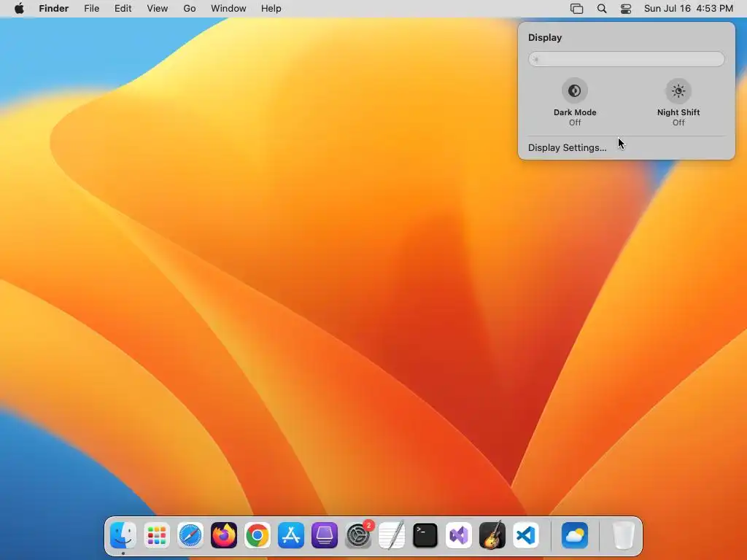Launch GarageBand from the Dock
Viewport: 747px width, 560px height.
(x=492, y=535)
